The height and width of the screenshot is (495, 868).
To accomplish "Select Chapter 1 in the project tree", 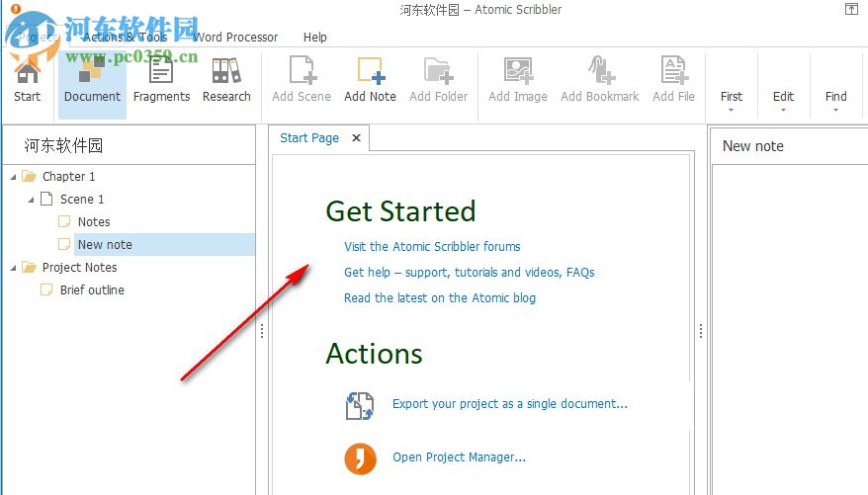I will (68, 177).
